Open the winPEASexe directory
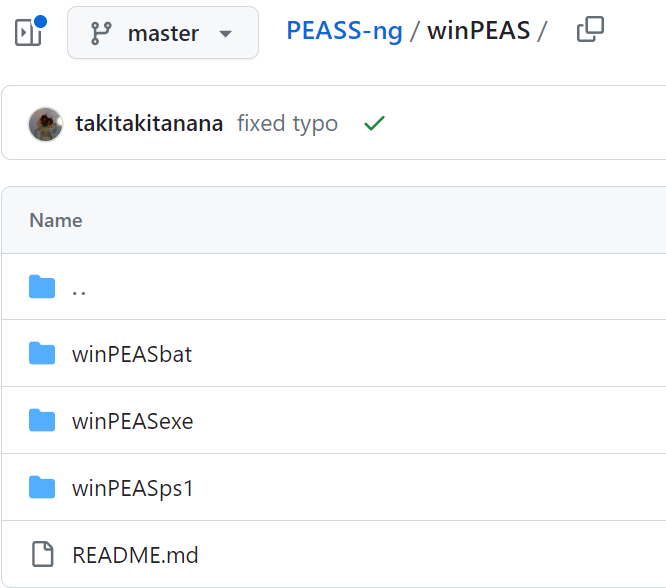 tap(132, 421)
